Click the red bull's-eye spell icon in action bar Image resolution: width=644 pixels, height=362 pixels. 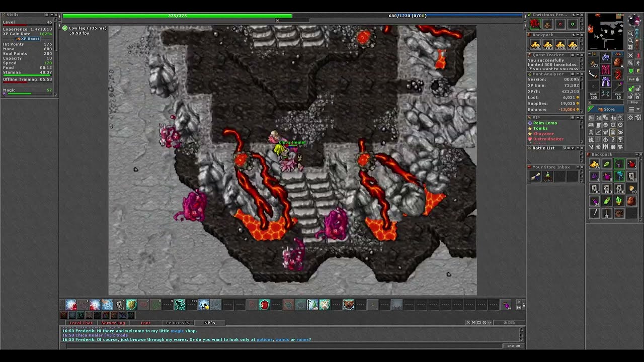pyautogui.click(x=264, y=305)
